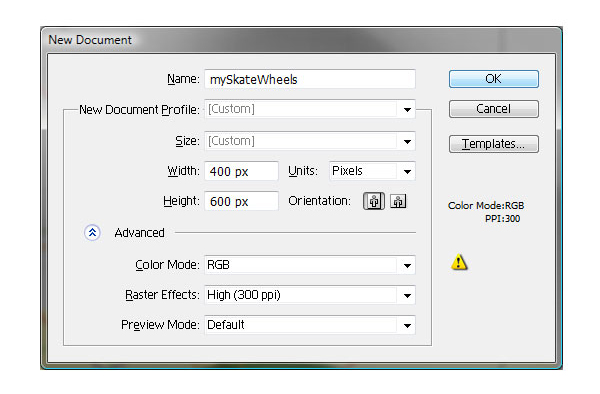Open the Size dropdown
Image resolution: width=600 pixels, height=394 pixels.
click(310, 141)
